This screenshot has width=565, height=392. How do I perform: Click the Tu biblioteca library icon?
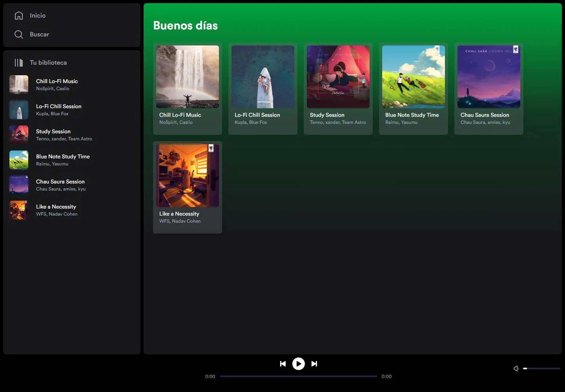(x=19, y=63)
